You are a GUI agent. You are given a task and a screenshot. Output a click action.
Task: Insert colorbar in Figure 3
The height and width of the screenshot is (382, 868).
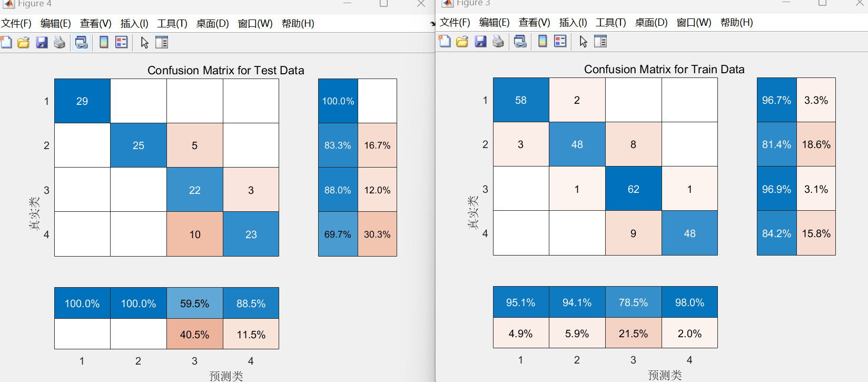click(542, 41)
